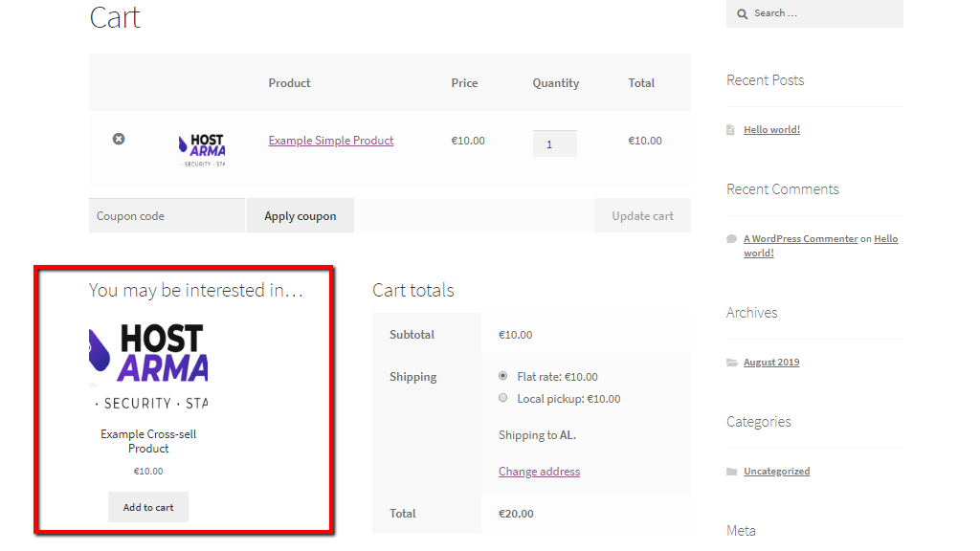The image size is (980, 551).
Task: Click the folder icon beside Uncategorized
Action: click(x=732, y=472)
